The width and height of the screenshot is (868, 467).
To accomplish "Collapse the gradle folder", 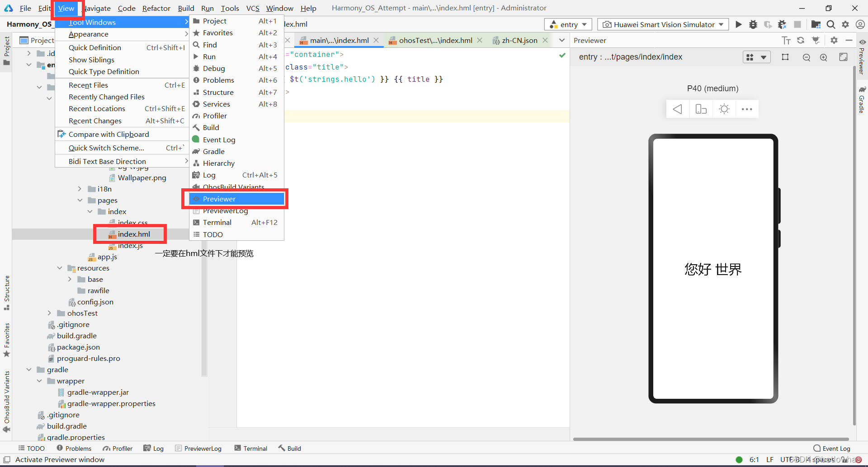I will 29,369.
